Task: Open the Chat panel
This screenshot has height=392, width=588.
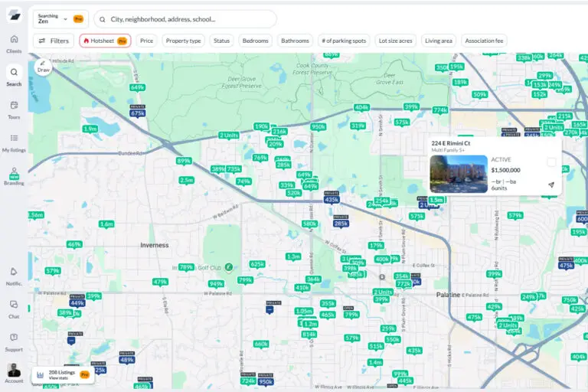Action: coord(14,308)
